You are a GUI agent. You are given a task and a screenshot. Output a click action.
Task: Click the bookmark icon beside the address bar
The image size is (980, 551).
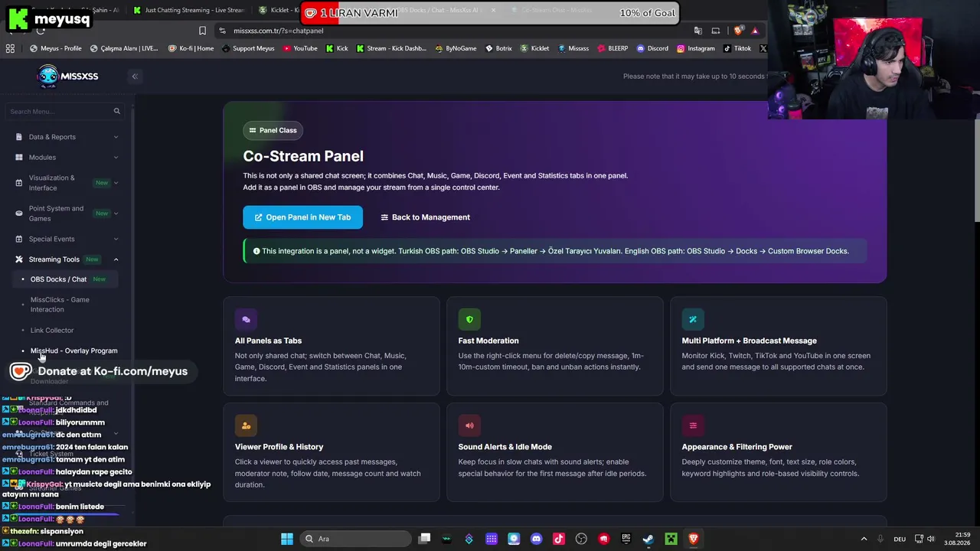click(x=202, y=31)
